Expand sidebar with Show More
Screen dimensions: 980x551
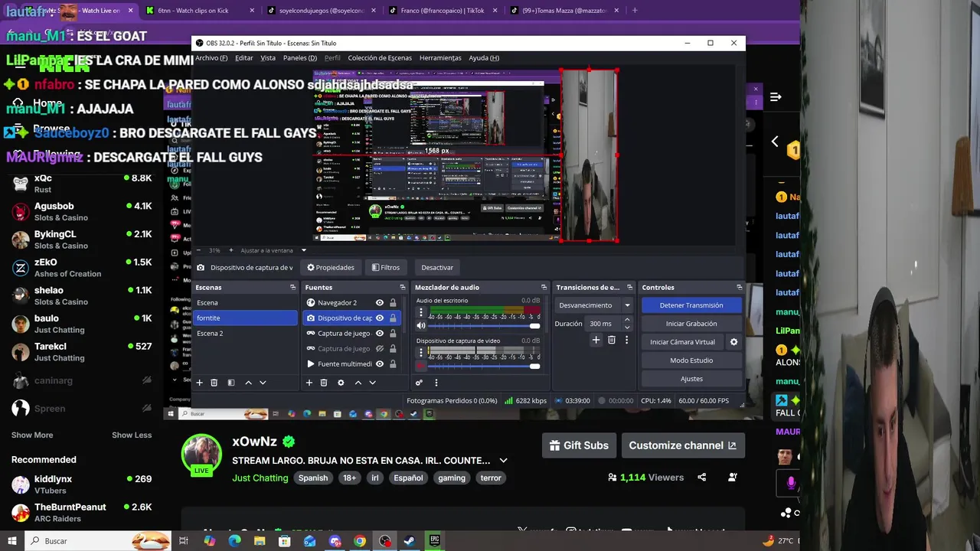pos(32,435)
